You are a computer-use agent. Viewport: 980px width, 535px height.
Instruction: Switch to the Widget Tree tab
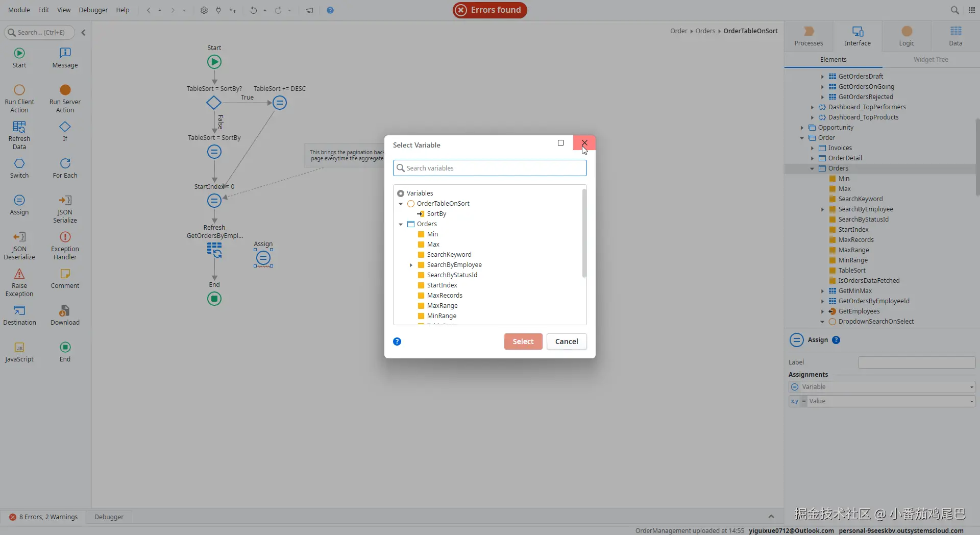click(x=931, y=60)
